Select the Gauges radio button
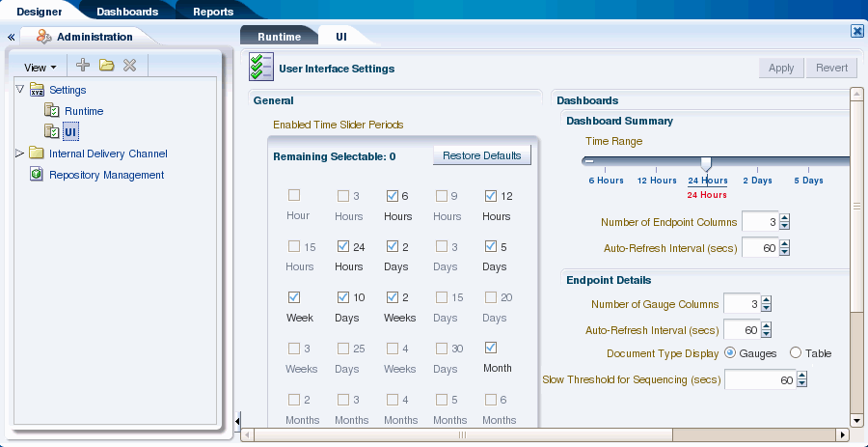The image size is (868, 447). click(x=730, y=352)
